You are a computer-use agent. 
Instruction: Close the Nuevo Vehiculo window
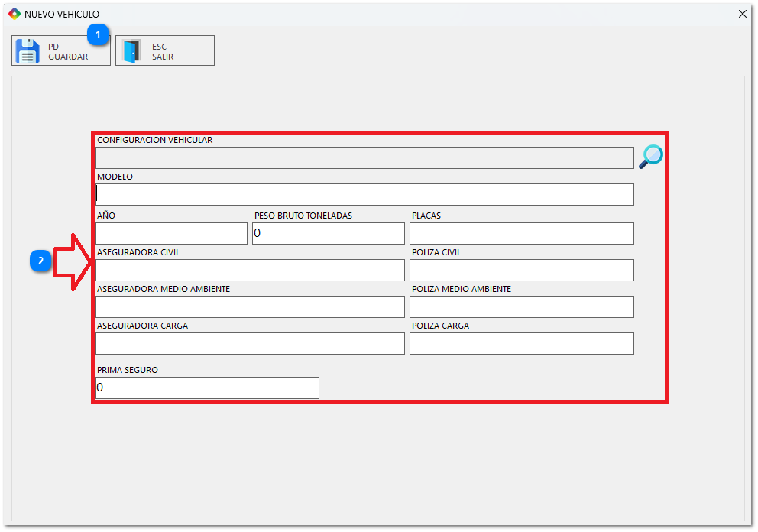coord(742,14)
